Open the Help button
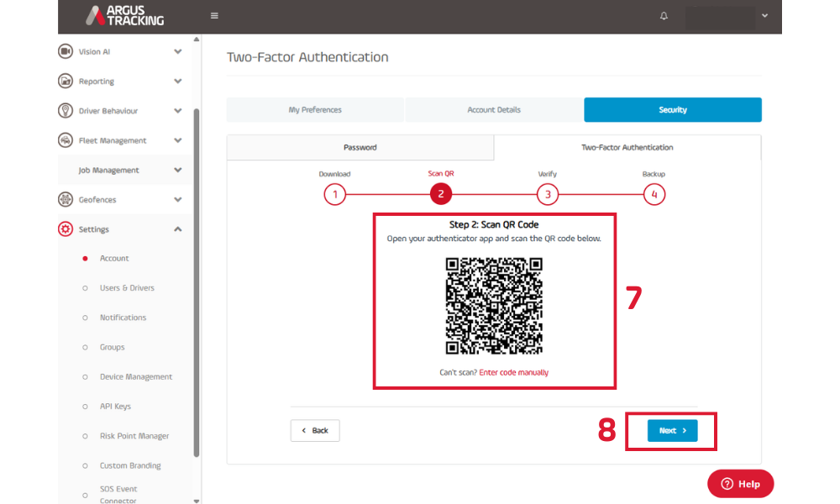This screenshot has width=840, height=504. click(x=740, y=484)
